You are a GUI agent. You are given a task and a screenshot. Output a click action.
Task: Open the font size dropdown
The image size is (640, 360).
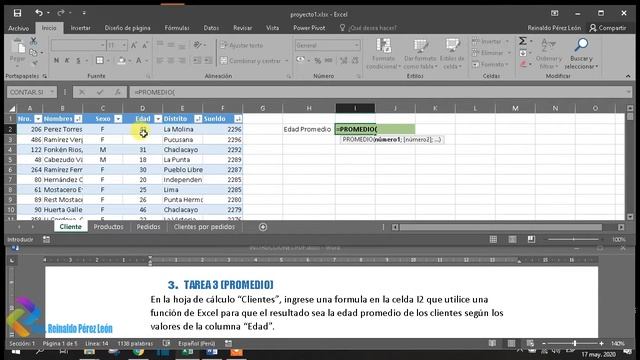tap(124, 45)
